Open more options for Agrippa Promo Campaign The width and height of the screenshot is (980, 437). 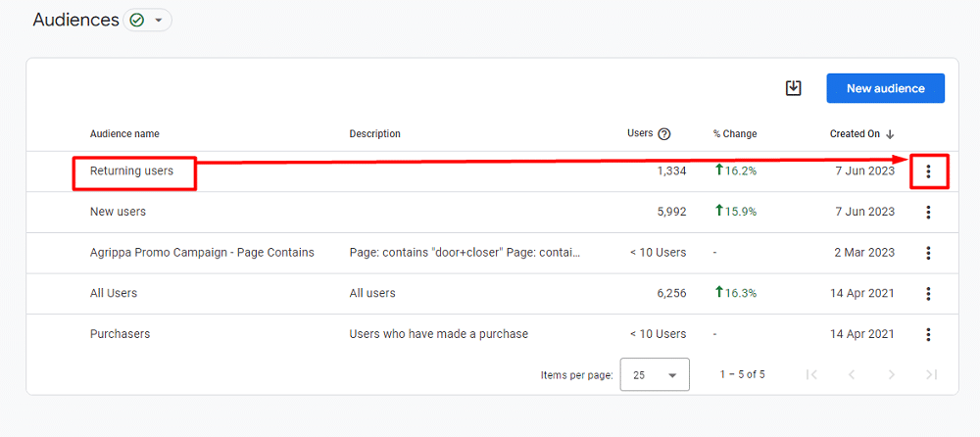(928, 253)
